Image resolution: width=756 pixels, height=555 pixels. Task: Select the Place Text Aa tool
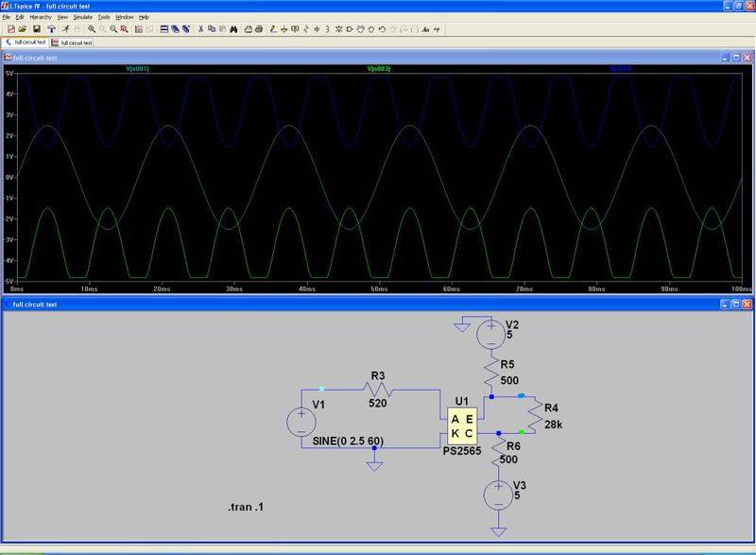tap(426, 29)
